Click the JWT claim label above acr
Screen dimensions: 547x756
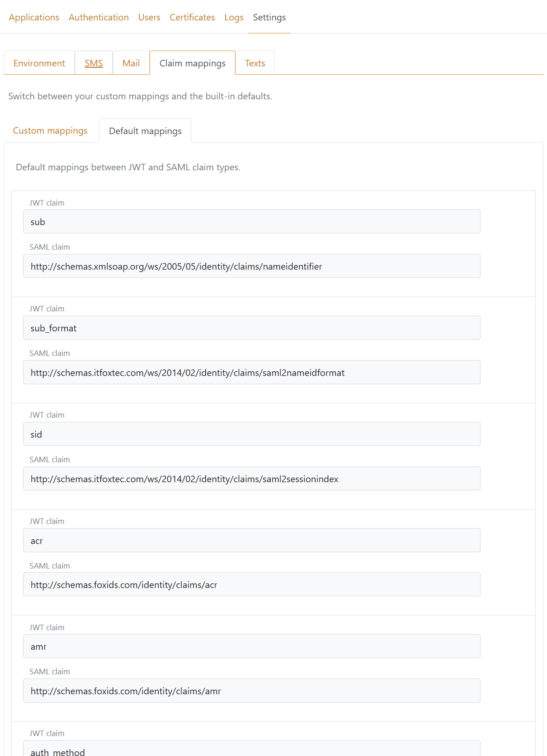tap(47, 521)
